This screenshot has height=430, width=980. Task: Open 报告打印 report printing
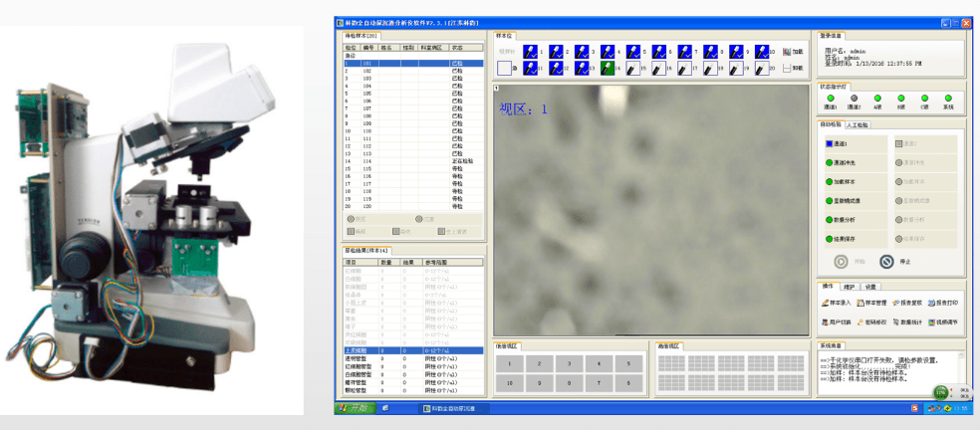943,303
